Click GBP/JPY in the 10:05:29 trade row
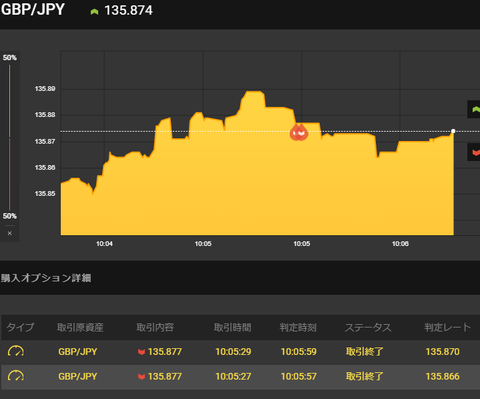480x399 pixels. (78, 352)
